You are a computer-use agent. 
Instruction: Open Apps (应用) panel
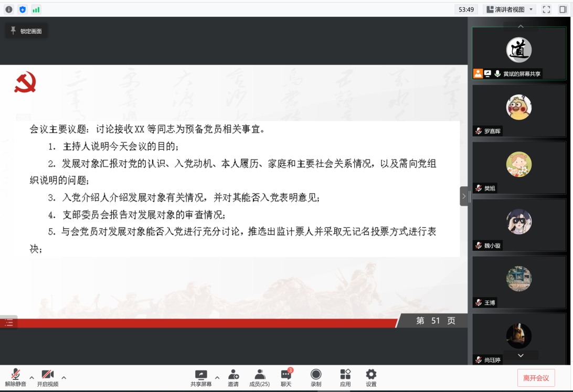click(x=345, y=378)
